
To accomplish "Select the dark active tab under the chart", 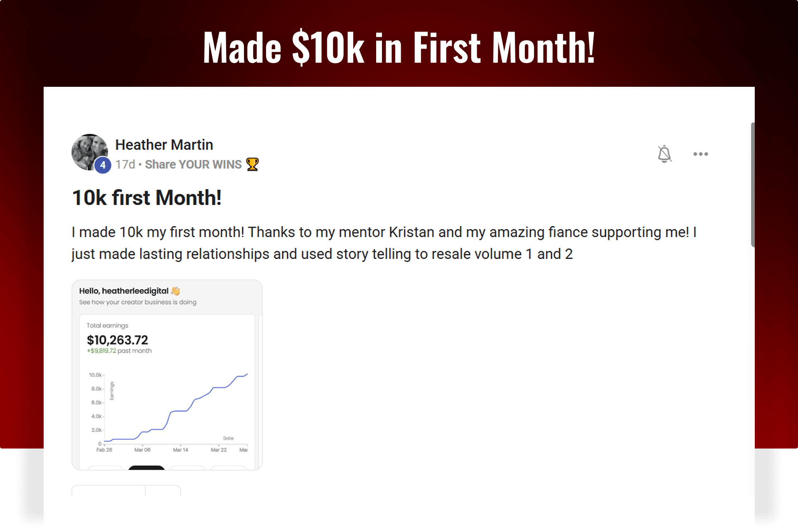I will (x=146, y=468).
